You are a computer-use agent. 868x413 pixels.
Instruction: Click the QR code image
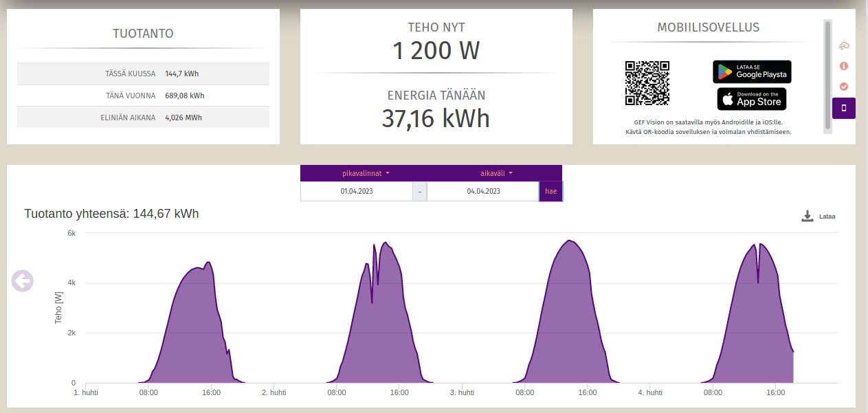pos(647,83)
